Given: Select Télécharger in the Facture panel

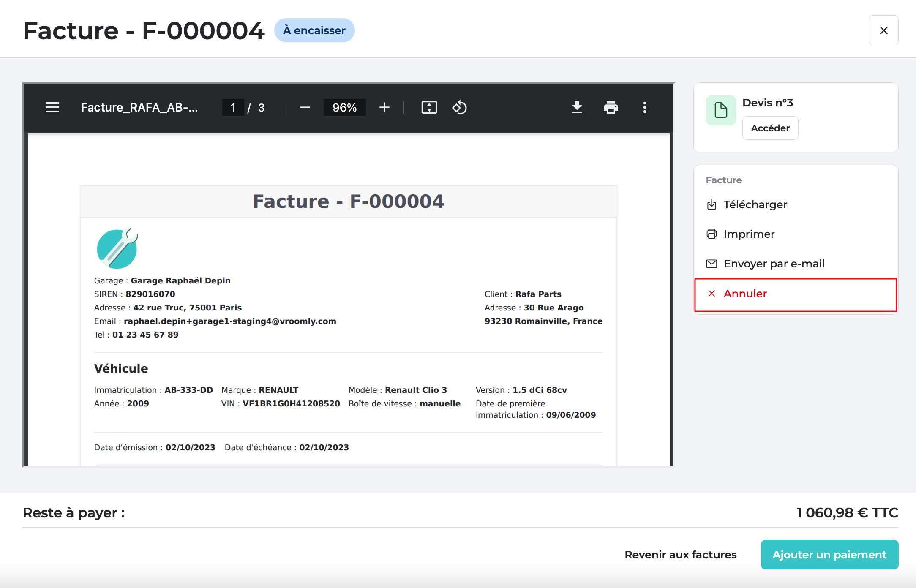Looking at the screenshot, I should pos(747,204).
